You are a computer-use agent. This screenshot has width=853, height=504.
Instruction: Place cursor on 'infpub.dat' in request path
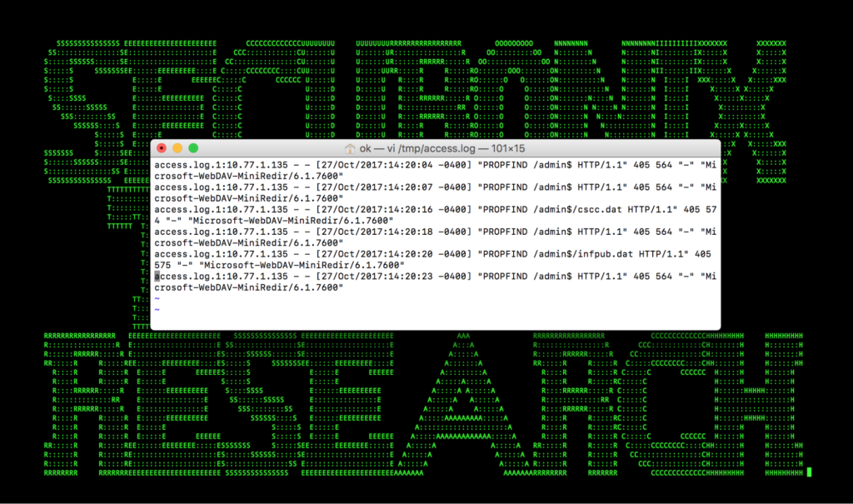pyautogui.click(x=605, y=254)
